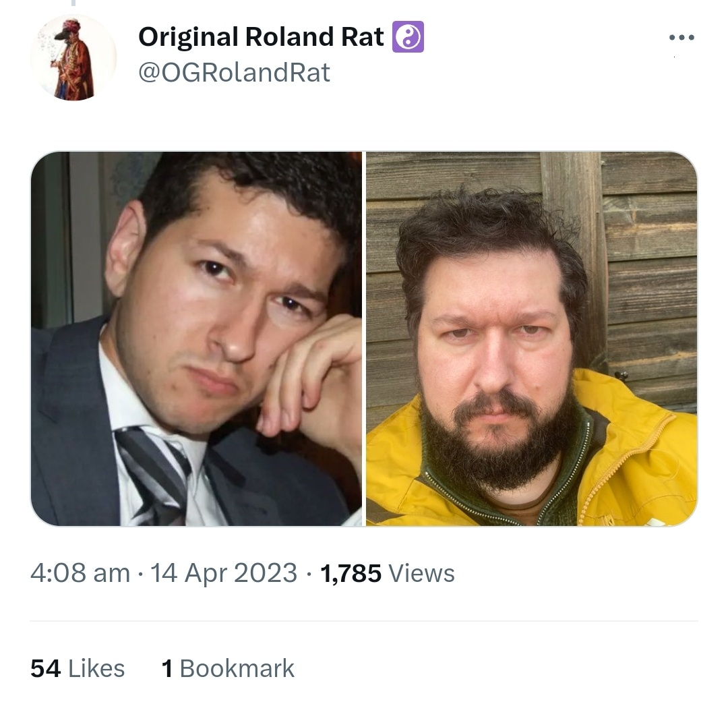Open the Original Roland Rat profile avatar
The width and height of the screenshot is (728, 706).
(73, 57)
